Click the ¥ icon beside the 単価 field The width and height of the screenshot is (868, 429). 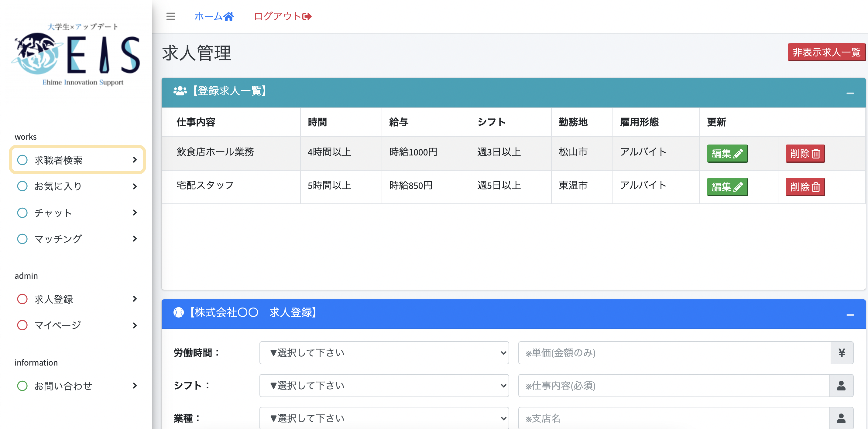pos(842,352)
